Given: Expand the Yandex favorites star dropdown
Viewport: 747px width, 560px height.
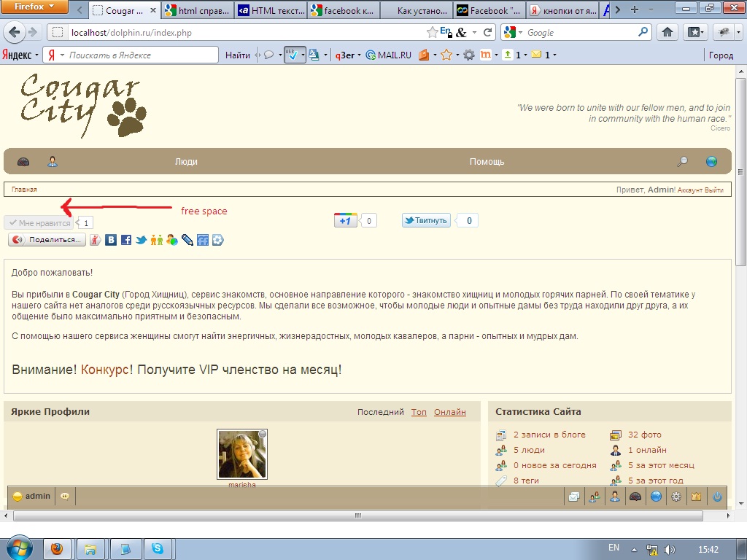Looking at the screenshot, I should (457, 55).
